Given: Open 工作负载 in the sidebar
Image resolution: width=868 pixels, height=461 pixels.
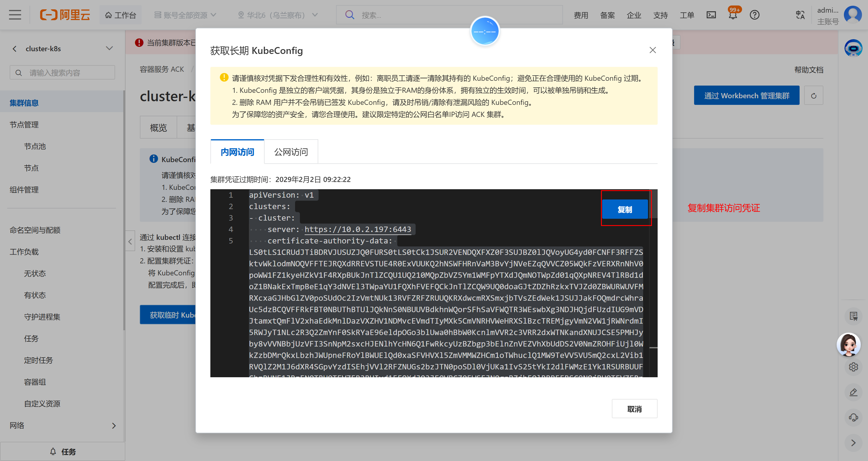Looking at the screenshot, I should 24,251.
